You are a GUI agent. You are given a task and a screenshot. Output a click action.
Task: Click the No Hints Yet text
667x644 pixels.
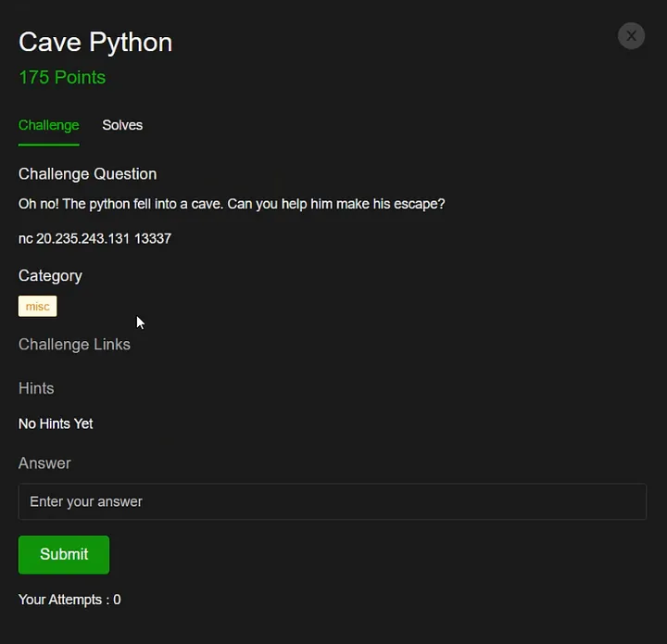(x=56, y=423)
